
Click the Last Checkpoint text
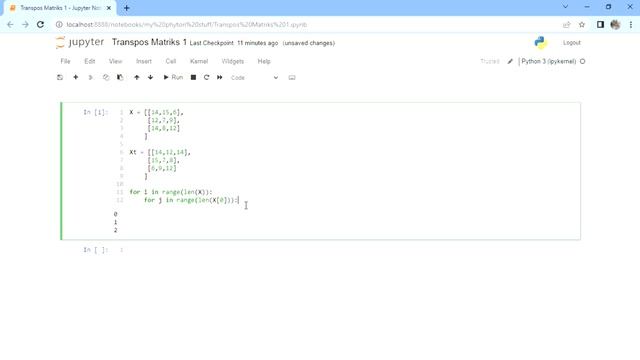pyautogui.click(x=233, y=43)
